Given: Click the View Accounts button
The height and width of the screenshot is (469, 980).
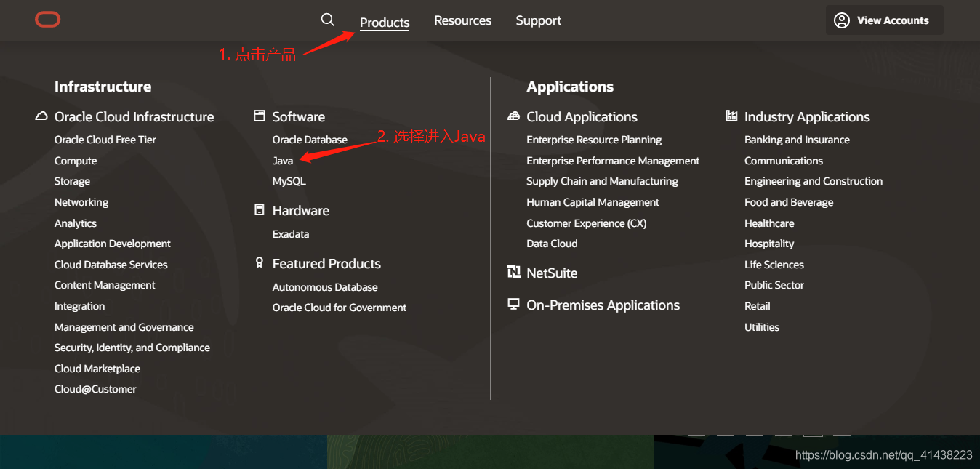Looking at the screenshot, I should click(885, 20).
